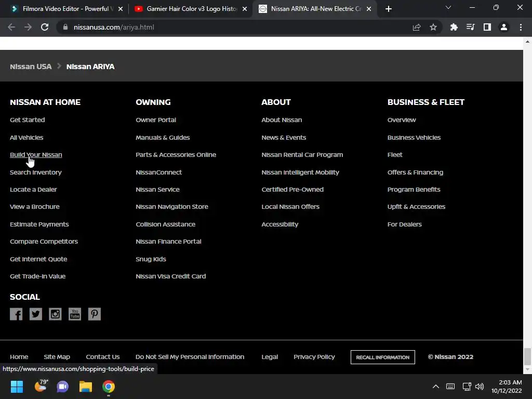The image size is (532, 399).
Task: Click the share page icon in address bar
Action: [417, 27]
